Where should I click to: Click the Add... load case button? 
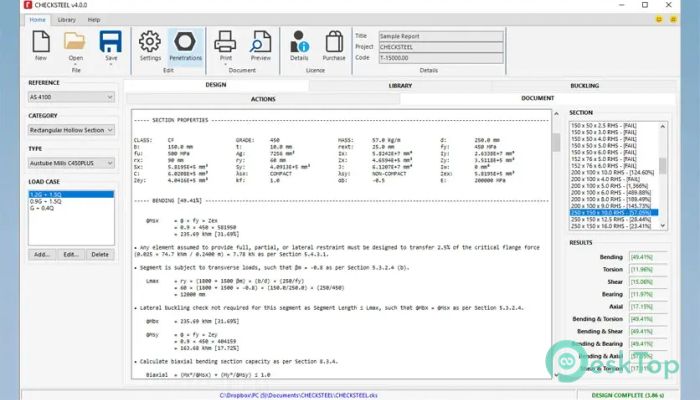pos(42,254)
